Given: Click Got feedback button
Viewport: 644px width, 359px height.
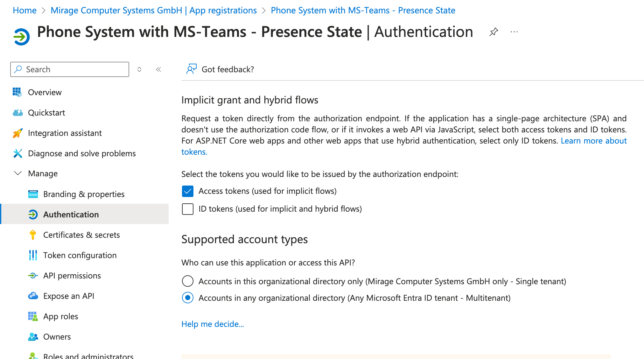Looking at the screenshot, I should tap(220, 69).
